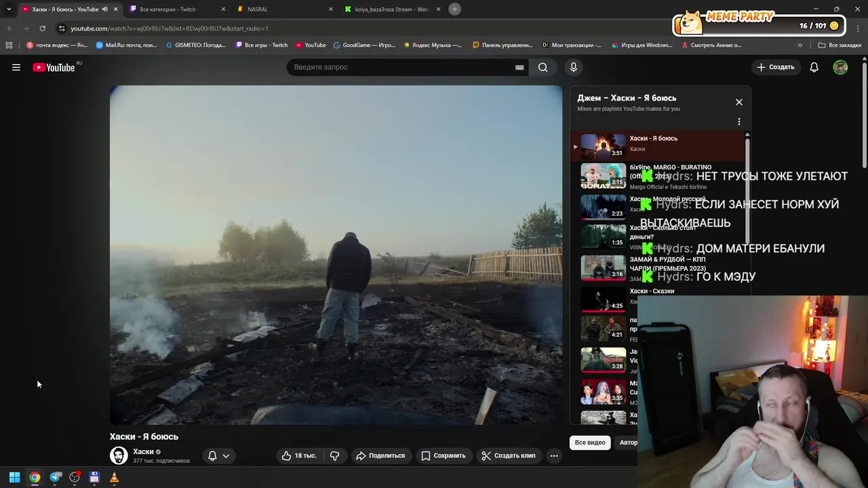Viewport: 868px width, 488px height.
Task: Open VLC media player from taskbar
Action: [x=114, y=477]
